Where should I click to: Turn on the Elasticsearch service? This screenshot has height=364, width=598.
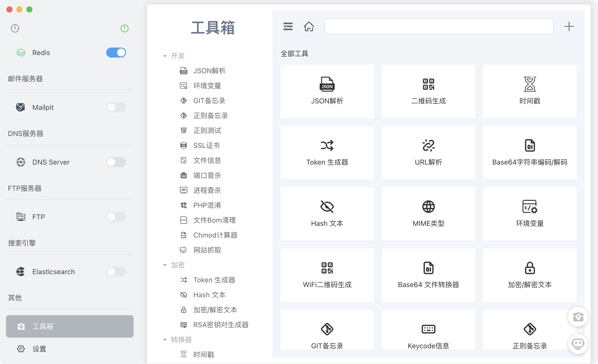pos(116,272)
